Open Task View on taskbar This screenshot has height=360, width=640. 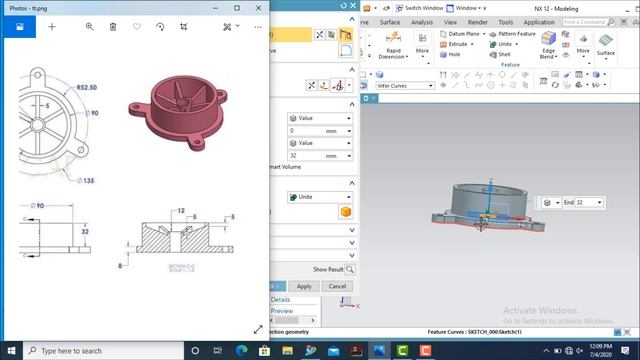click(218, 351)
